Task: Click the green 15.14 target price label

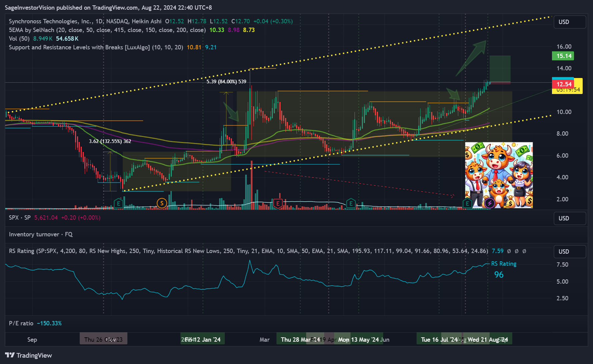Action: click(x=563, y=56)
